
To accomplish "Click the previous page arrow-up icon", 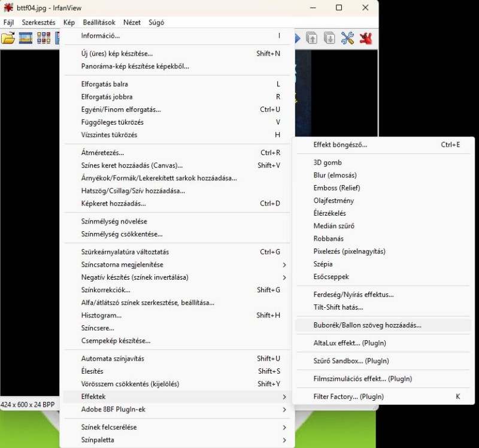I will 311,38.
